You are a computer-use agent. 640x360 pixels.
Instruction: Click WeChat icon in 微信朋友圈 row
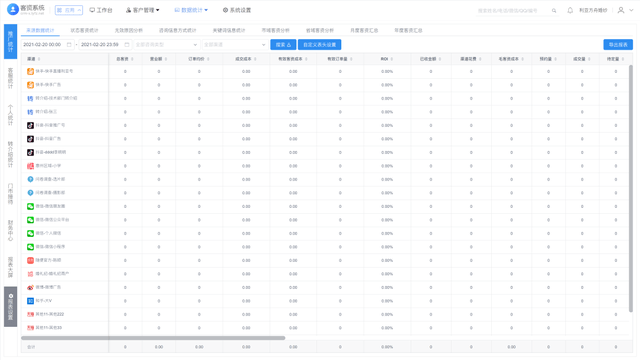point(30,206)
